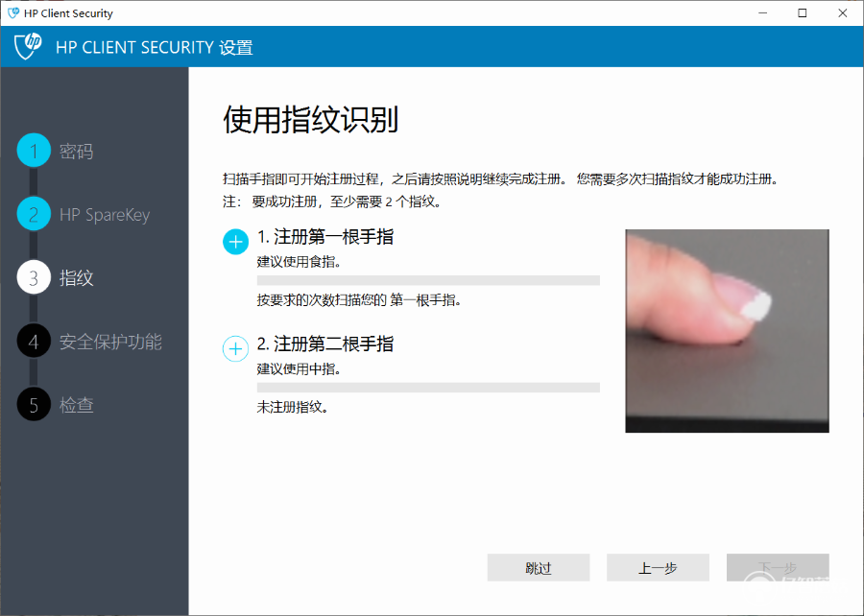Select step 2 circle for HP SpareKey

tap(34, 214)
